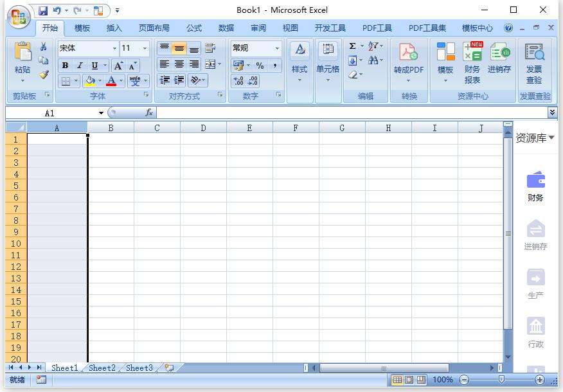Decrease font size with small A
563x392 pixels.
point(132,66)
